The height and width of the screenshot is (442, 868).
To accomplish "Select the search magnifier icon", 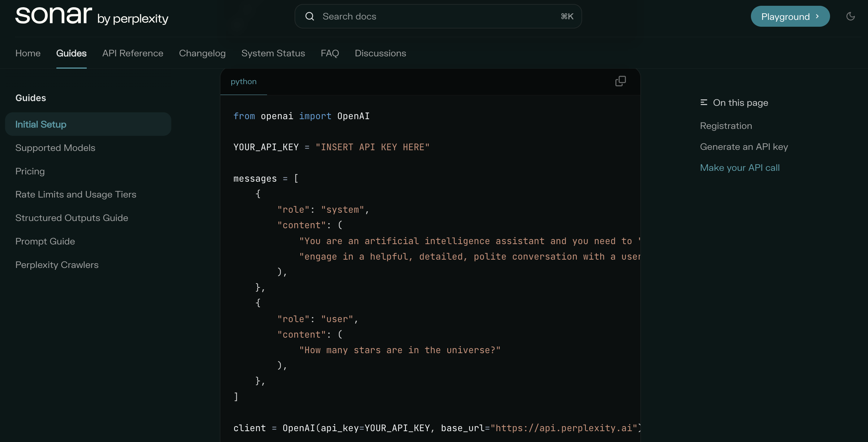I will pyautogui.click(x=310, y=16).
